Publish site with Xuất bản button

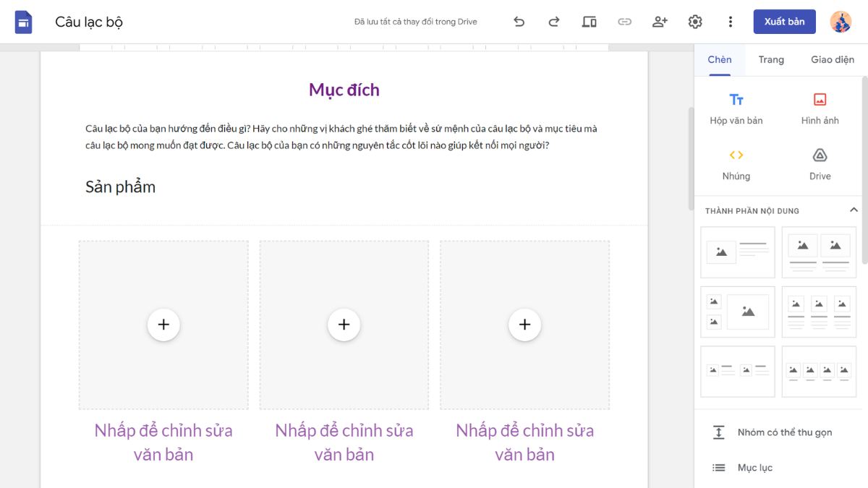click(x=784, y=22)
